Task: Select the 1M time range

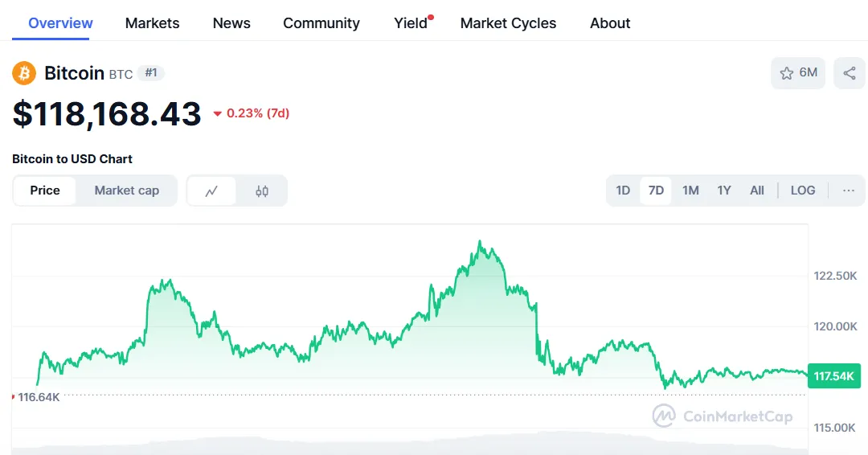Action: click(x=690, y=191)
